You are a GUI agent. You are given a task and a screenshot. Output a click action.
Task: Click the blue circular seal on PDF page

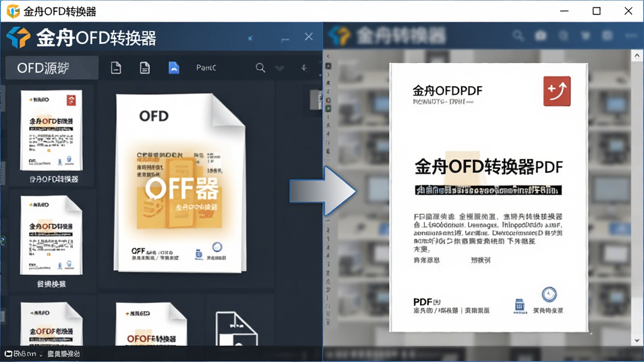[549, 294]
